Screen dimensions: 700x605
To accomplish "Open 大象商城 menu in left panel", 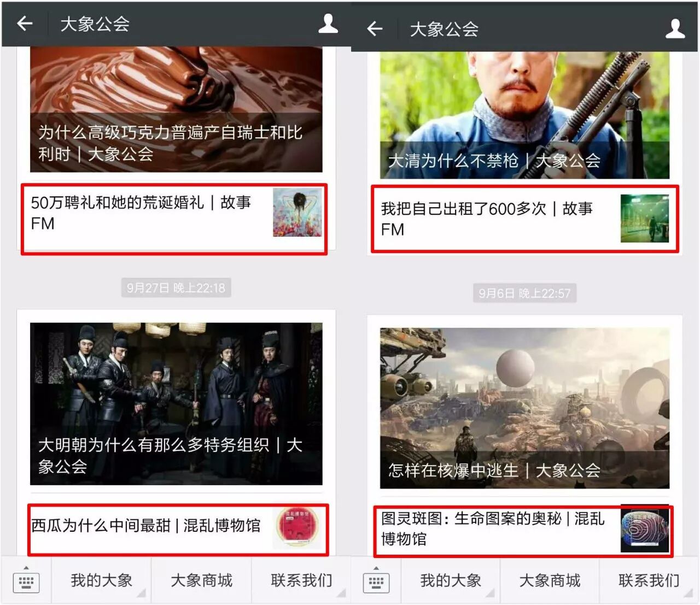I will (x=201, y=580).
